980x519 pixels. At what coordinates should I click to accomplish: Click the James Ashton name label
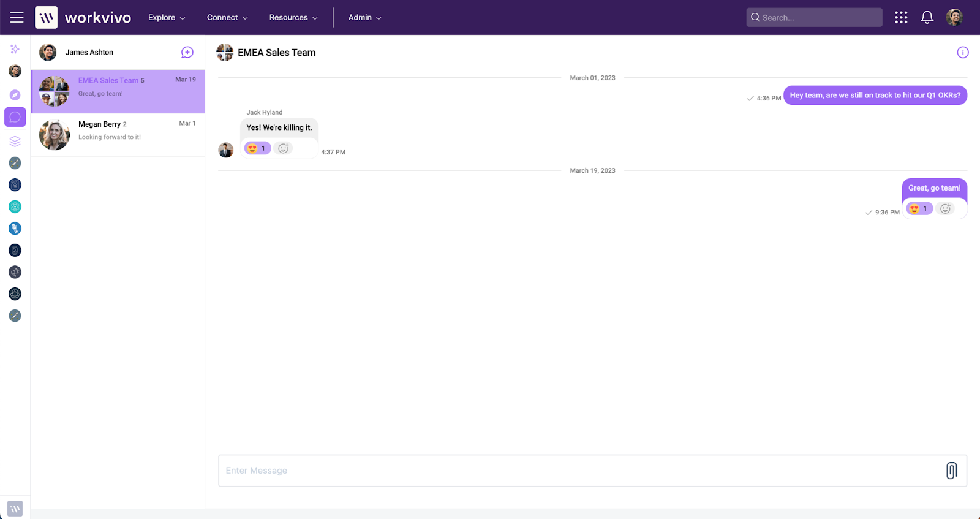pyautogui.click(x=89, y=53)
